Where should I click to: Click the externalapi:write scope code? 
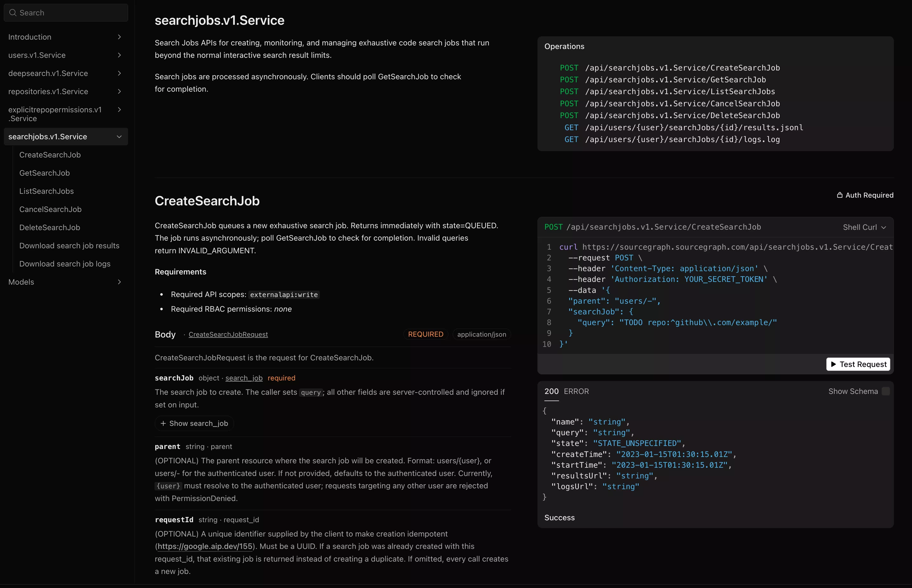coord(284,295)
